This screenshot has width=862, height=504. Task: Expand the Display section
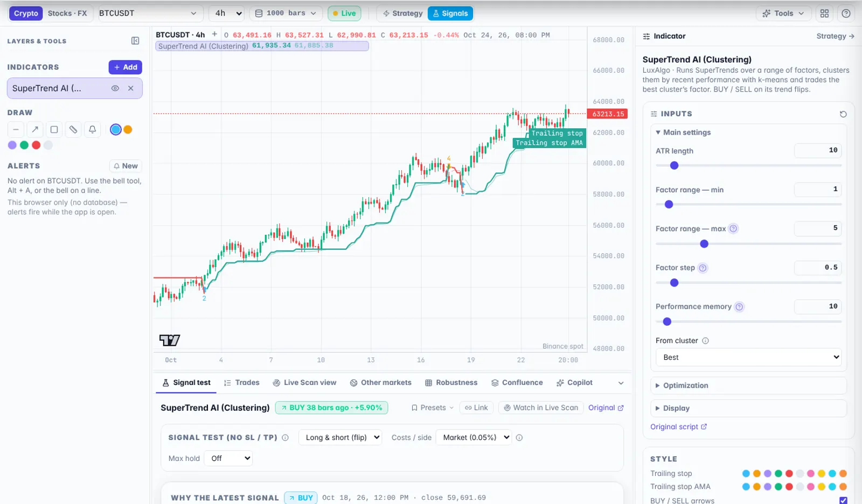(749, 408)
